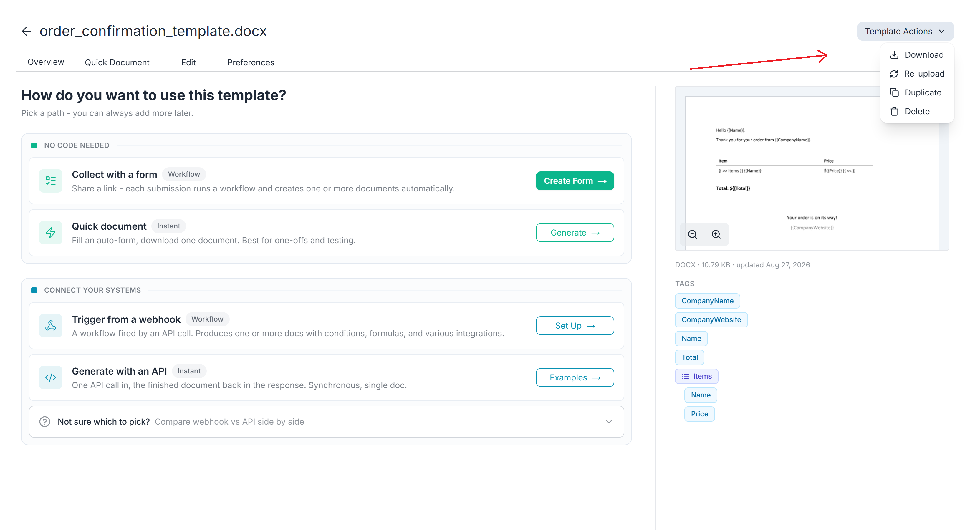Screen dimensions: 980x530
Task: Choose Re-upload from the actions menu
Action: 917,74
